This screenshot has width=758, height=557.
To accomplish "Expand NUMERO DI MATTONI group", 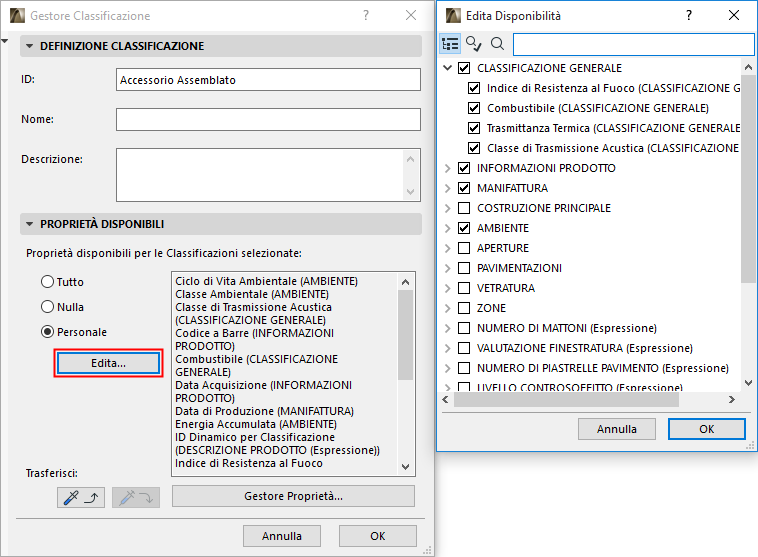I will 448,328.
